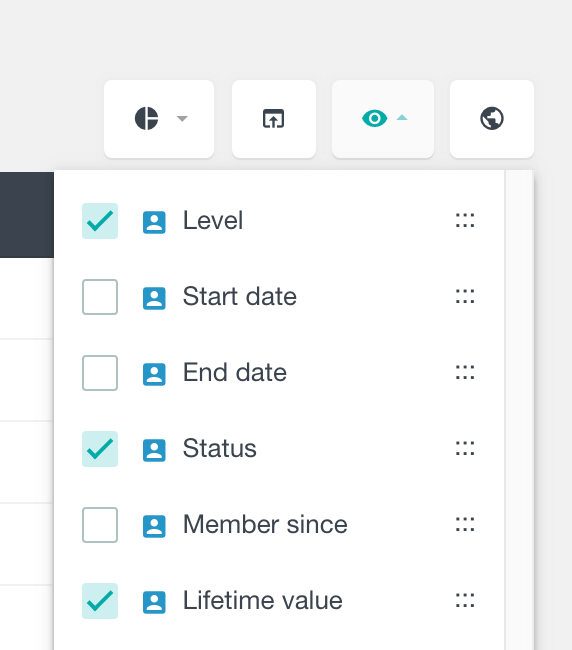Enable the Start date column checkbox
Image resolution: width=572 pixels, height=650 pixels.
[x=100, y=297]
